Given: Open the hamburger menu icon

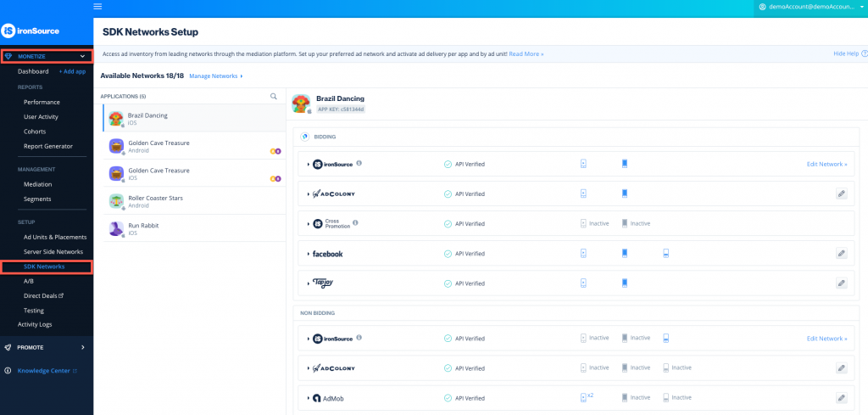Looking at the screenshot, I should pyautogui.click(x=98, y=7).
